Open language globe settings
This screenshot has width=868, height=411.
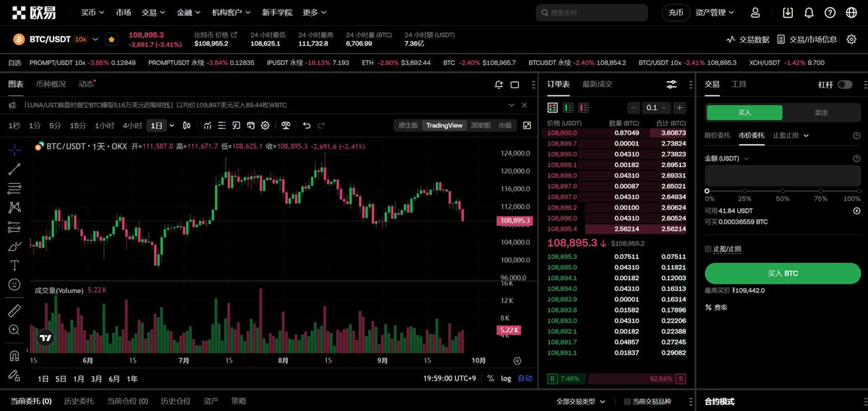[x=851, y=12]
